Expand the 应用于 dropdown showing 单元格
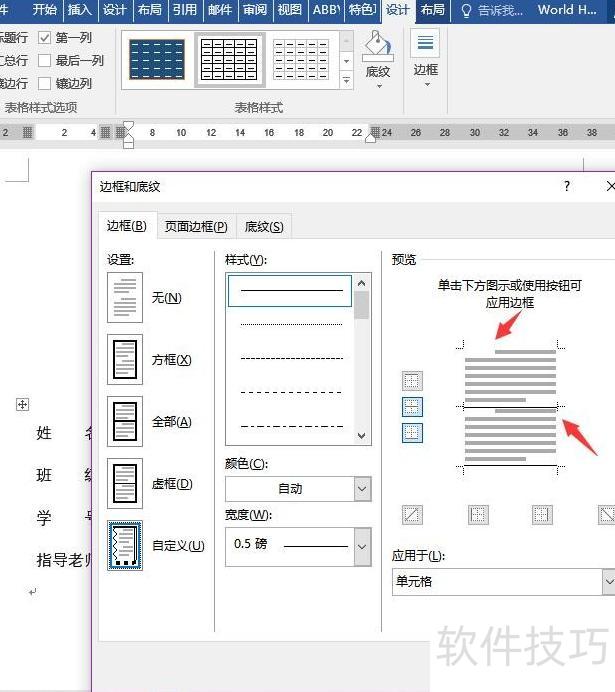Screen dimensions: 615x692 [503, 581]
